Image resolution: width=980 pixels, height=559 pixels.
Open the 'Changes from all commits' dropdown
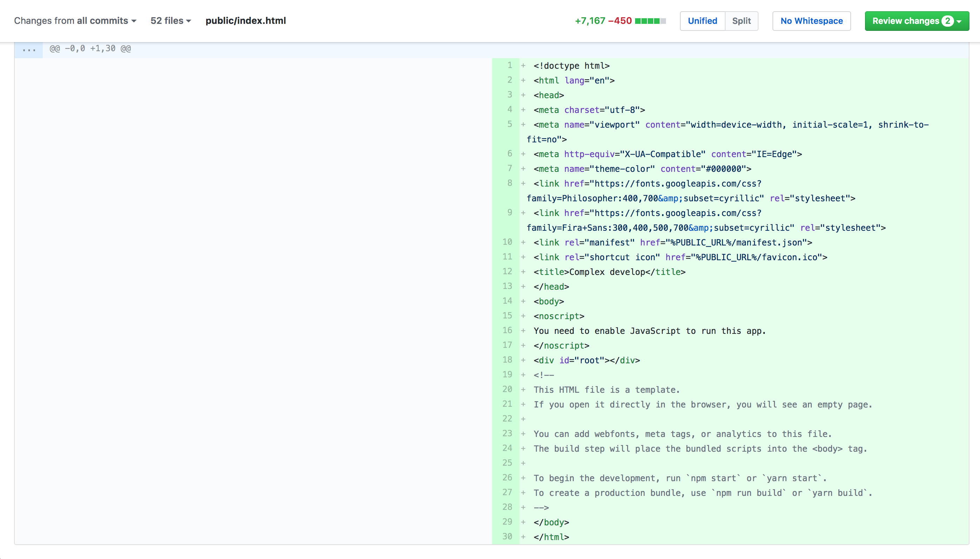pyautogui.click(x=75, y=21)
